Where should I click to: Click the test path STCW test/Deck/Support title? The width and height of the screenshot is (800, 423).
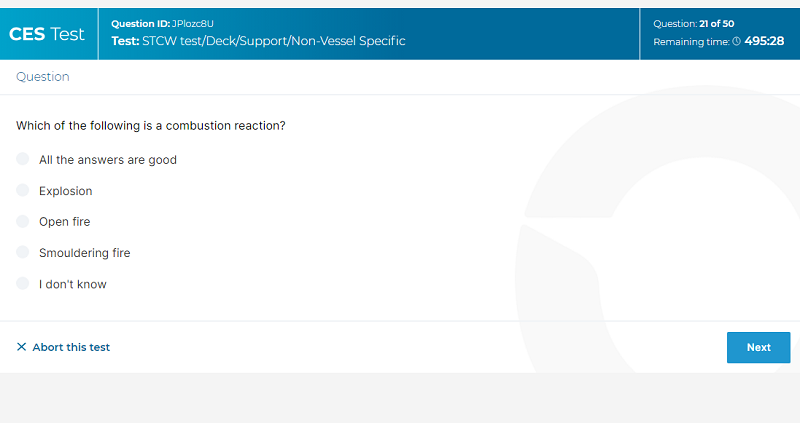(x=258, y=41)
